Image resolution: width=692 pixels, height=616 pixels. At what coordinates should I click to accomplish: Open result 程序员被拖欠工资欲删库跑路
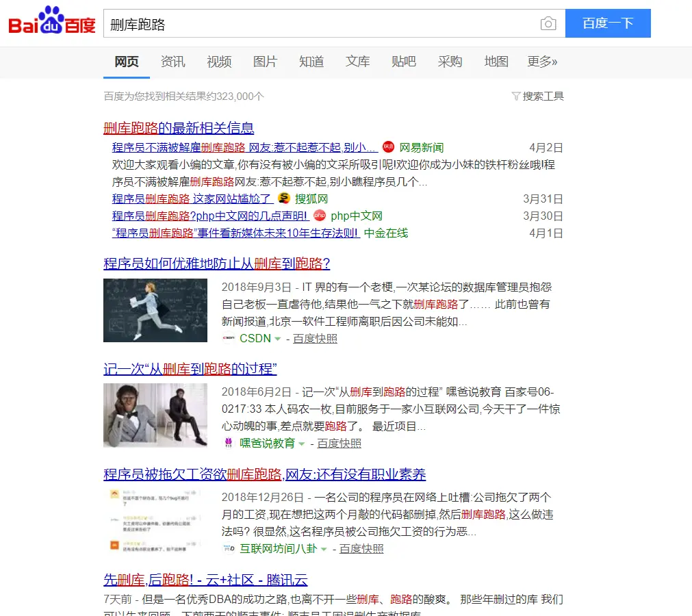pyautogui.click(x=265, y=474)
